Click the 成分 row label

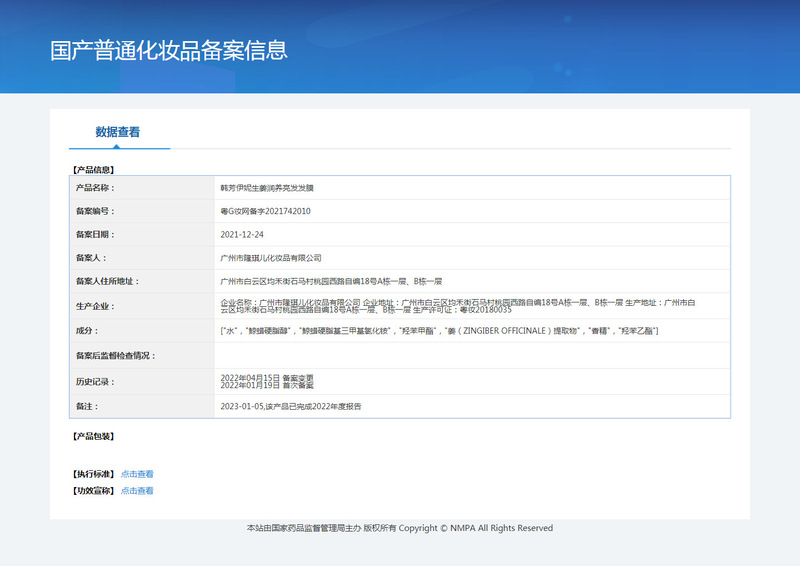tap(87, 331)
